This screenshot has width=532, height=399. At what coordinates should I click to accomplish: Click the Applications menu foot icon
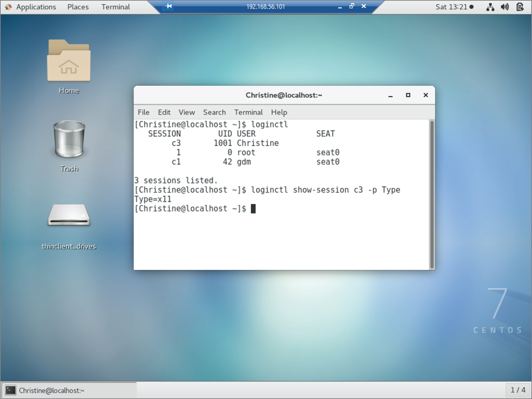(8, 7)
